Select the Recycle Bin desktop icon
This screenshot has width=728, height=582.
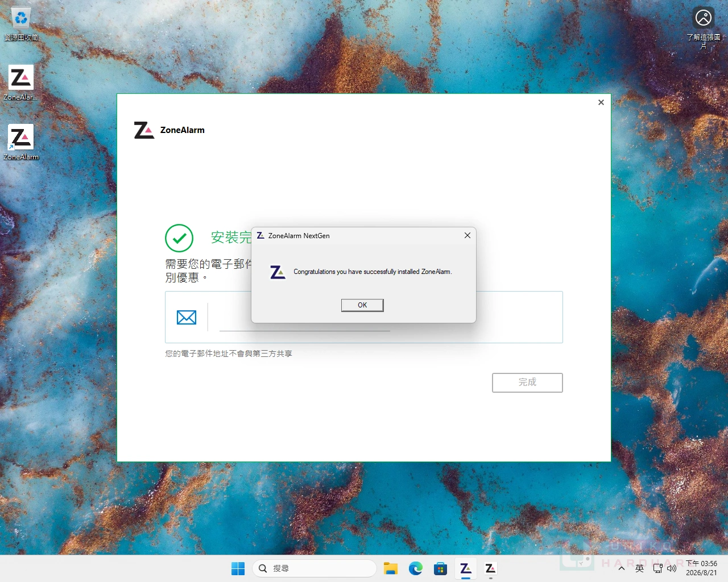pos(21,24)
